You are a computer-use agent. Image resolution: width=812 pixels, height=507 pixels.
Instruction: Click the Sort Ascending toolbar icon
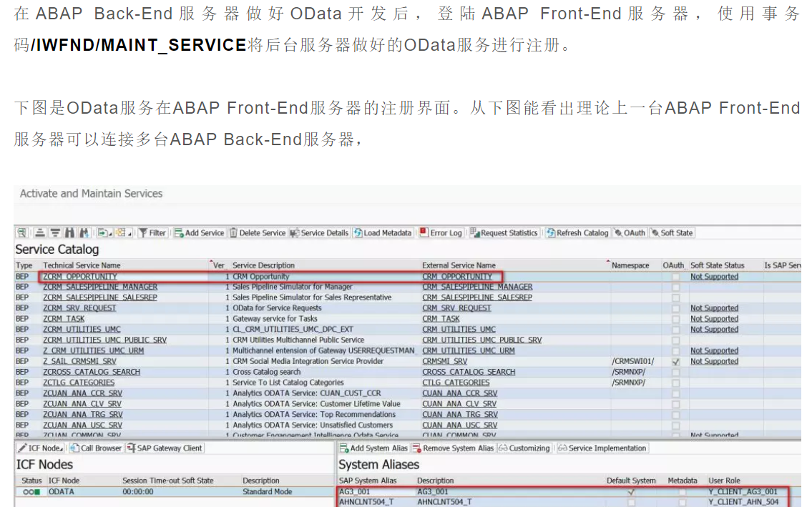click(40, 233)
